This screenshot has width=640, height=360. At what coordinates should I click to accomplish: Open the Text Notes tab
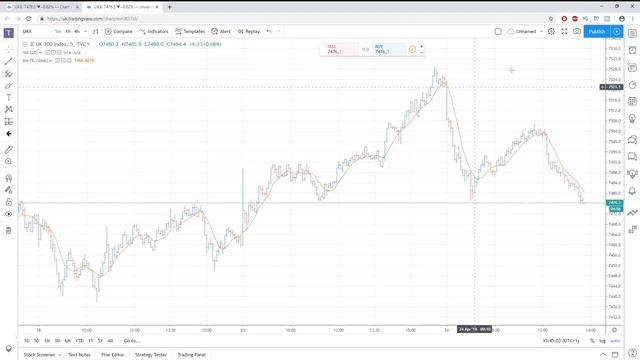[79, 355]
